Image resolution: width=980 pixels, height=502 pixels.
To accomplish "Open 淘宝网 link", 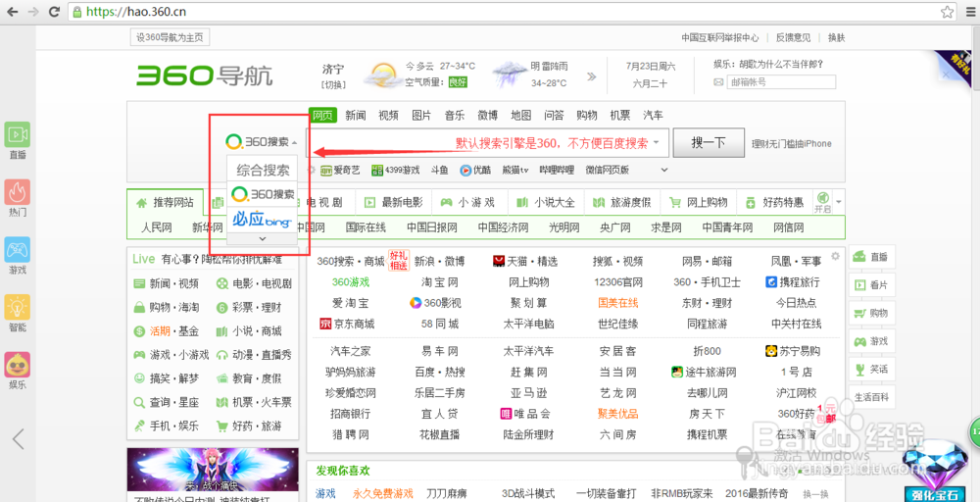I will (439, 282).
